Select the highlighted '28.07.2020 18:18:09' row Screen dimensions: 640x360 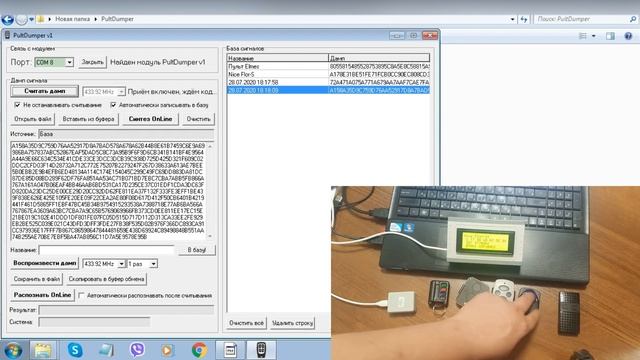coord(329,90)
